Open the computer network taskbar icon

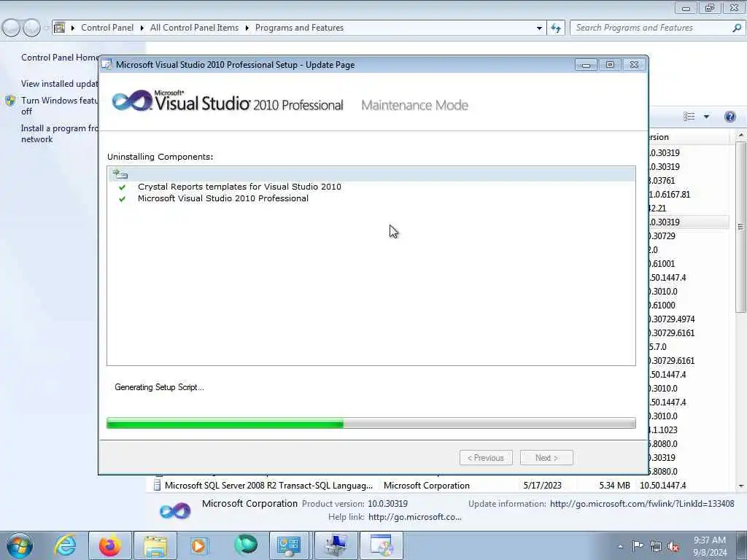click(336, 545)
